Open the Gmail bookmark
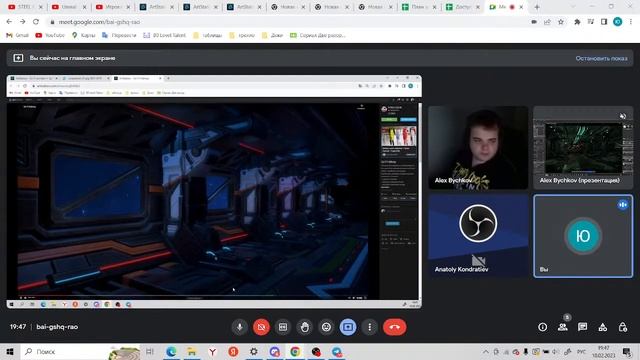The image size is (640, 360). tap(17, 36)
